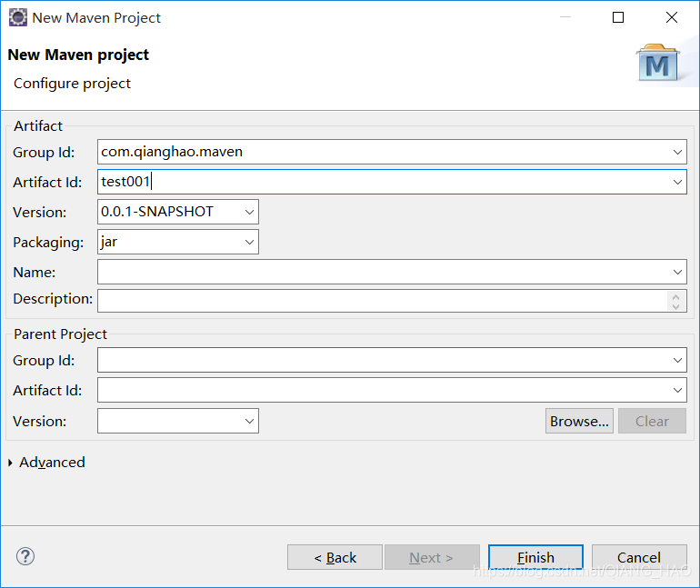This screenshot has height=588, width=700.
Task: Click the 'Packaging:' label
Action: [x=48, y=243]
